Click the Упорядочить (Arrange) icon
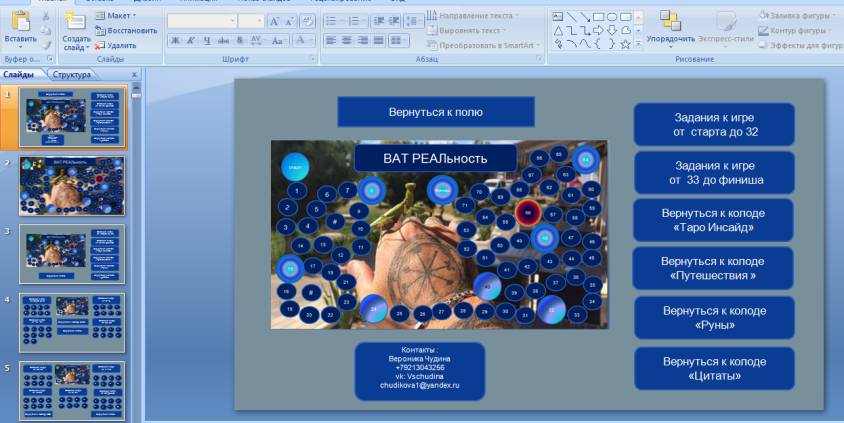844x423 pixels. pos(670,21)
